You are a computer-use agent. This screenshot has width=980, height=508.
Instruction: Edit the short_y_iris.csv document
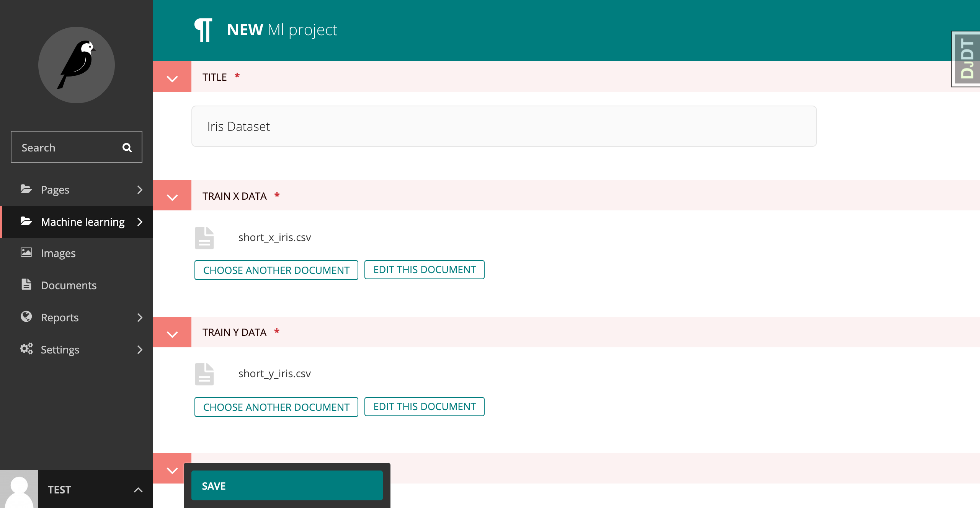tap(424, 407)
